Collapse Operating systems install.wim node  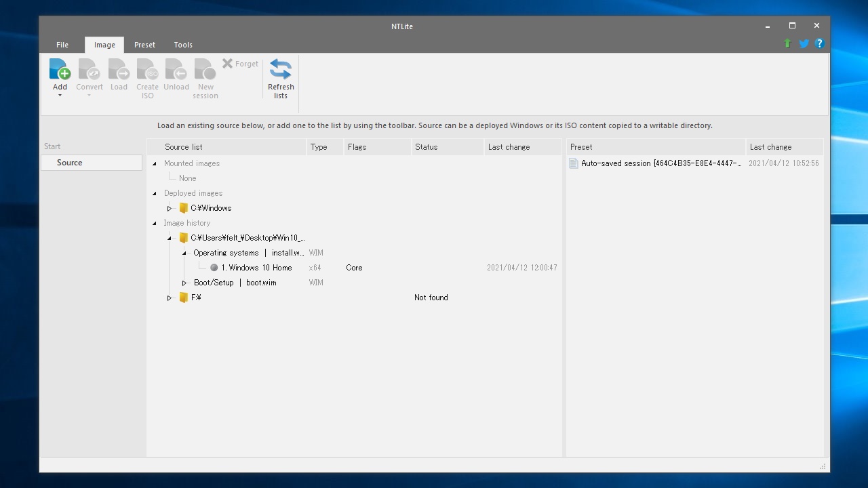tap(184, 253)
